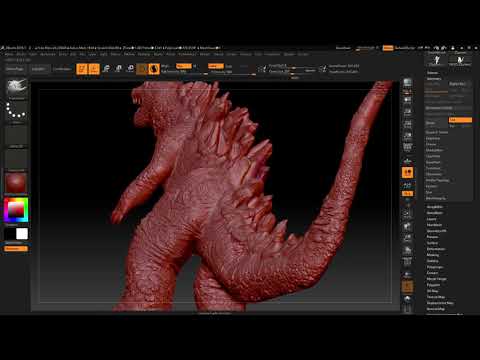Click the Scroll canvas icon
This screenshot has width=480, height=360.
407,100
